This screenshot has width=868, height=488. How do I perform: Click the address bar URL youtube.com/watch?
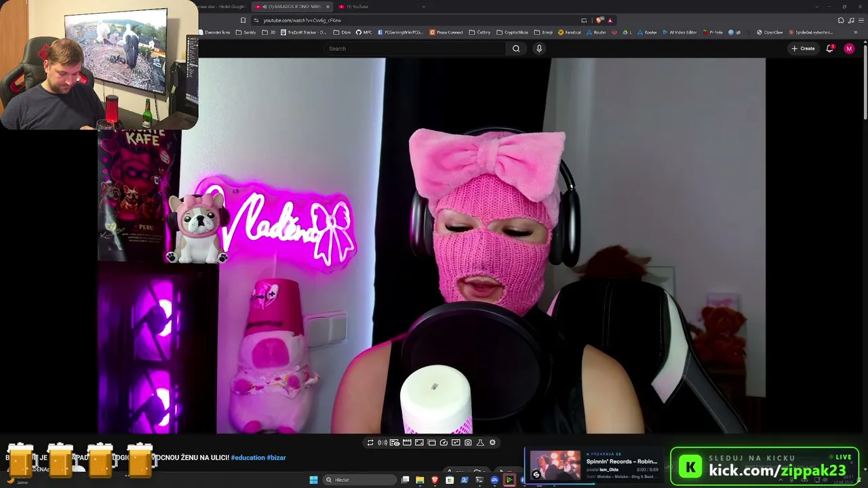tap(302, 20)
